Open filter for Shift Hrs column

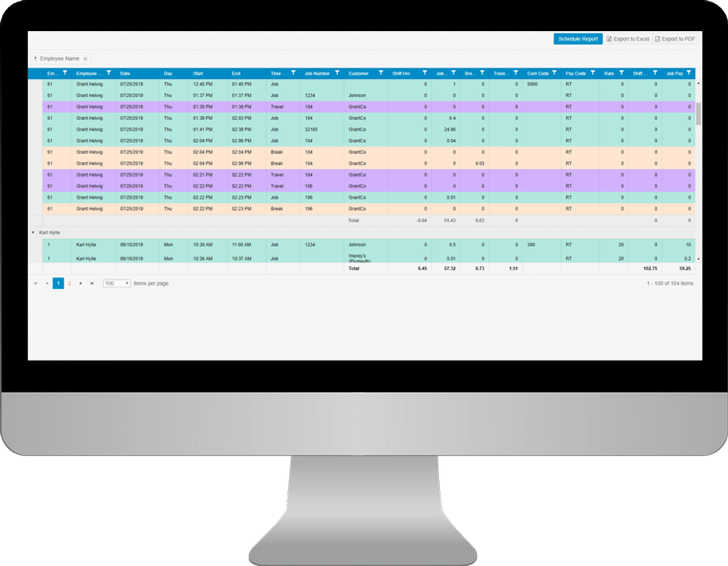click(x=425, y=73)
